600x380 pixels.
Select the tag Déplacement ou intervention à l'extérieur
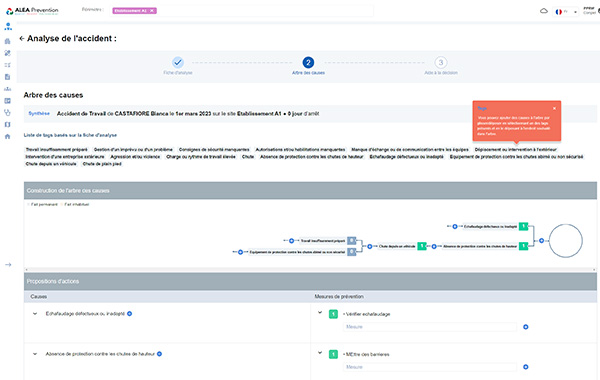(x=515, y=150)
